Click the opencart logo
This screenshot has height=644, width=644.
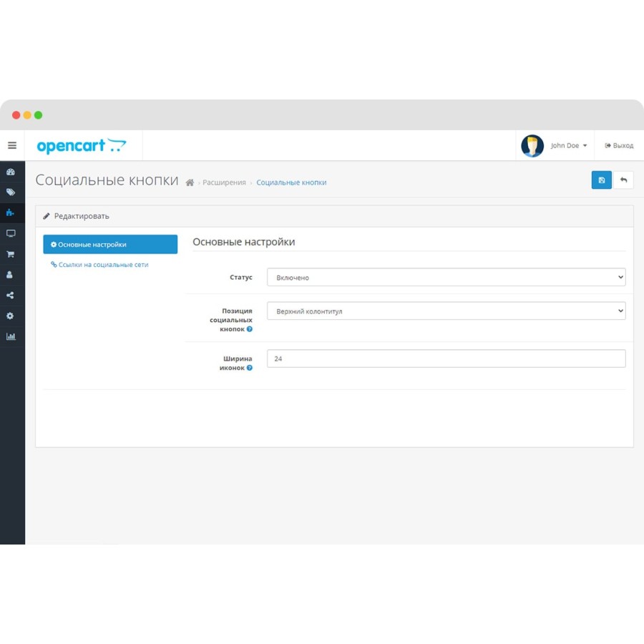coord(82,146)
